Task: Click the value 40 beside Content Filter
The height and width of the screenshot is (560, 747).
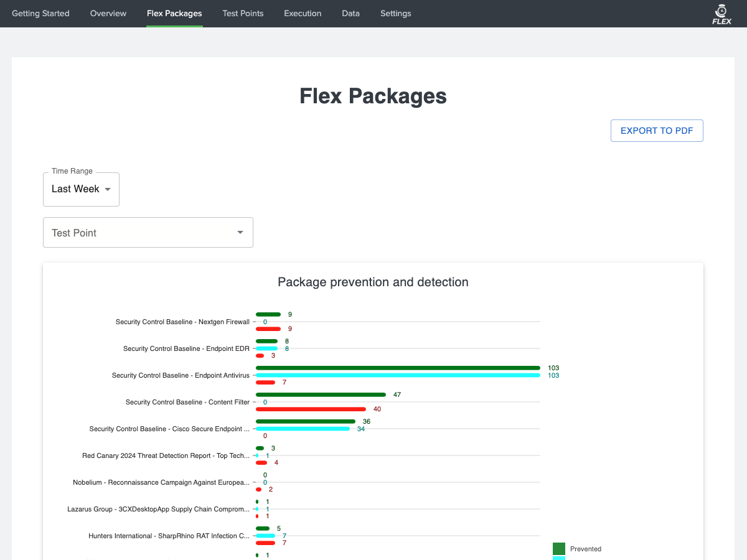Action: pos(377,409)
